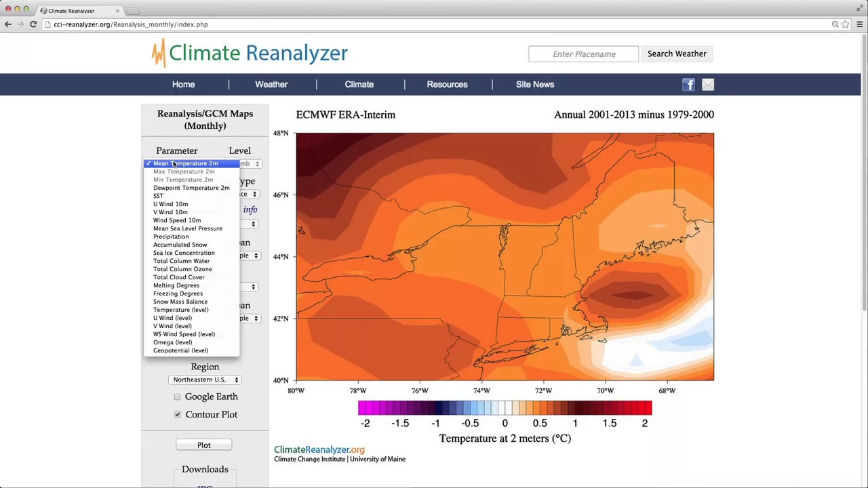Click the browser address bar URL
This screenshot has height=488, width=868.
[131, 24]
